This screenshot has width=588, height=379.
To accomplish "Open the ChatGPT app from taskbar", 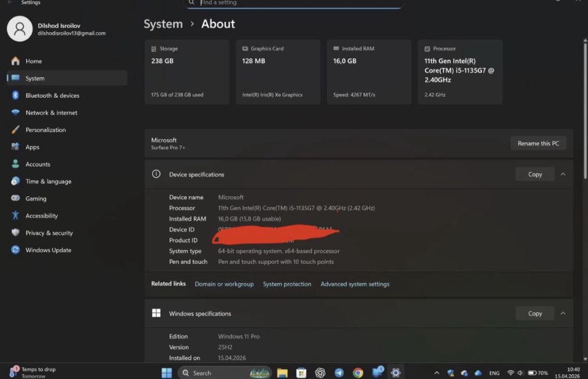I will click(x=320, y=373).
